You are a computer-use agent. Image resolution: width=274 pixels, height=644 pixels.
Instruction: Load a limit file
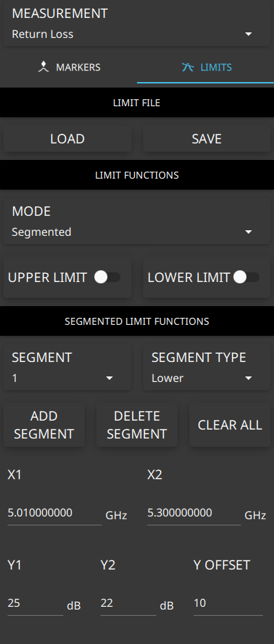pos(67,139)
